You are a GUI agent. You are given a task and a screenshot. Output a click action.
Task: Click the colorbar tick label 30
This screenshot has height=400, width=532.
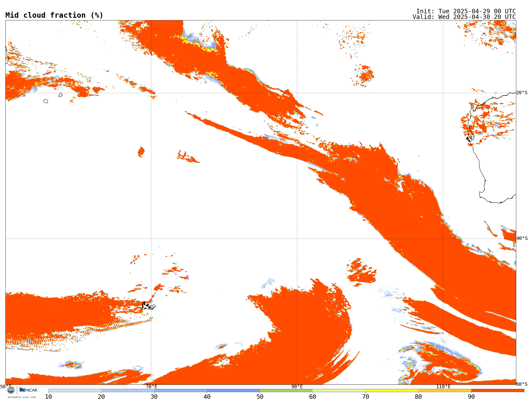(154, 397)
